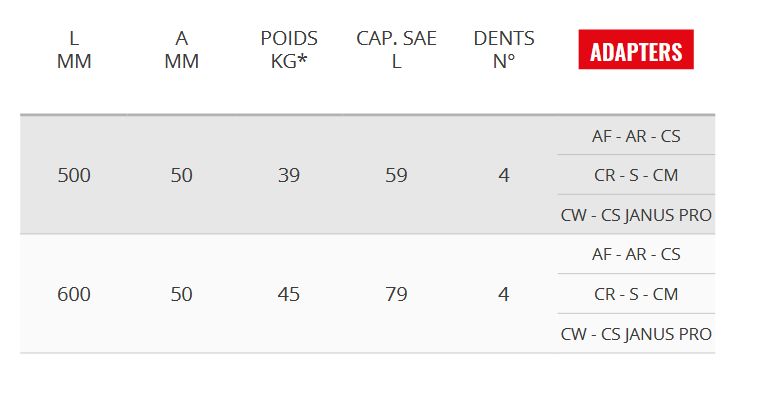Click AF - AR - CS in the 500 row
The width and height of the screenshot is (773, 407).
tap(636, 136)
